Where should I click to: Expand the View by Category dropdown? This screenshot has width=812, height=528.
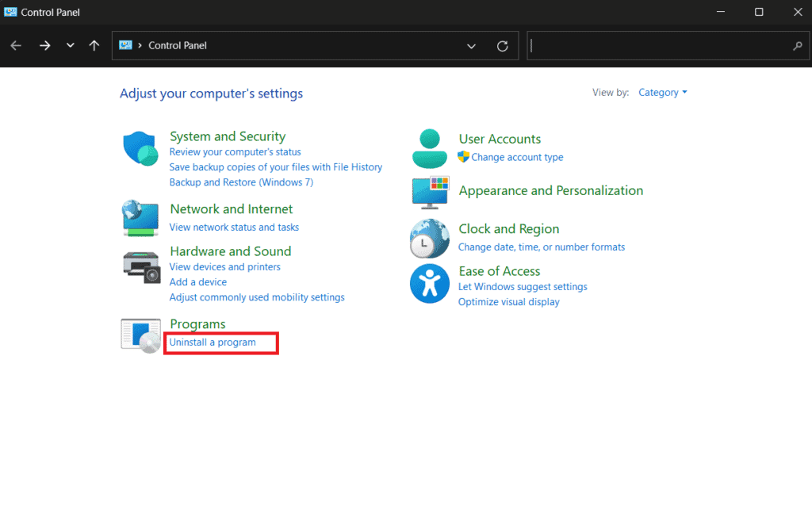click(663, 93)
